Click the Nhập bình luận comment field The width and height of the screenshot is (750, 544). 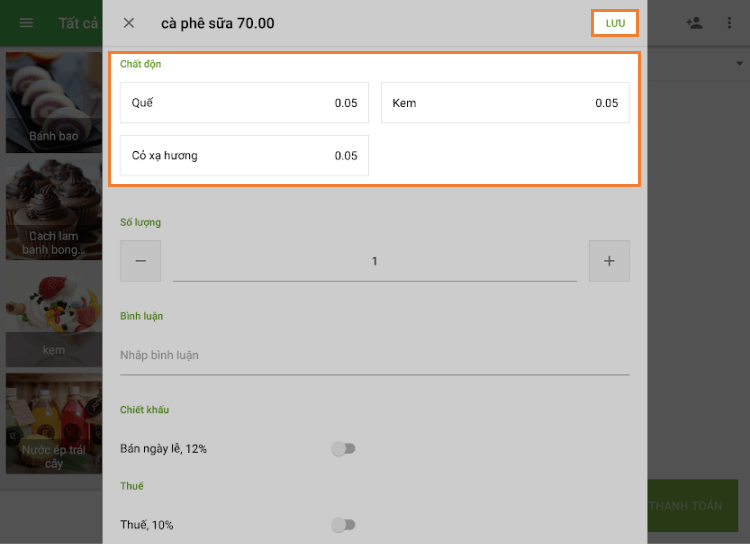[374, 356]
